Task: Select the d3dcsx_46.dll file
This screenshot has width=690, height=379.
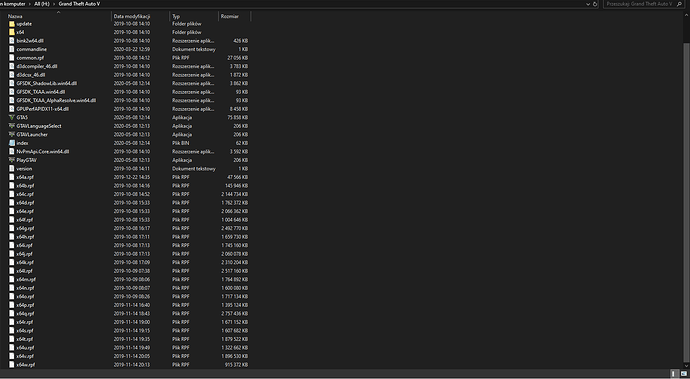Action: click(31, 75)
